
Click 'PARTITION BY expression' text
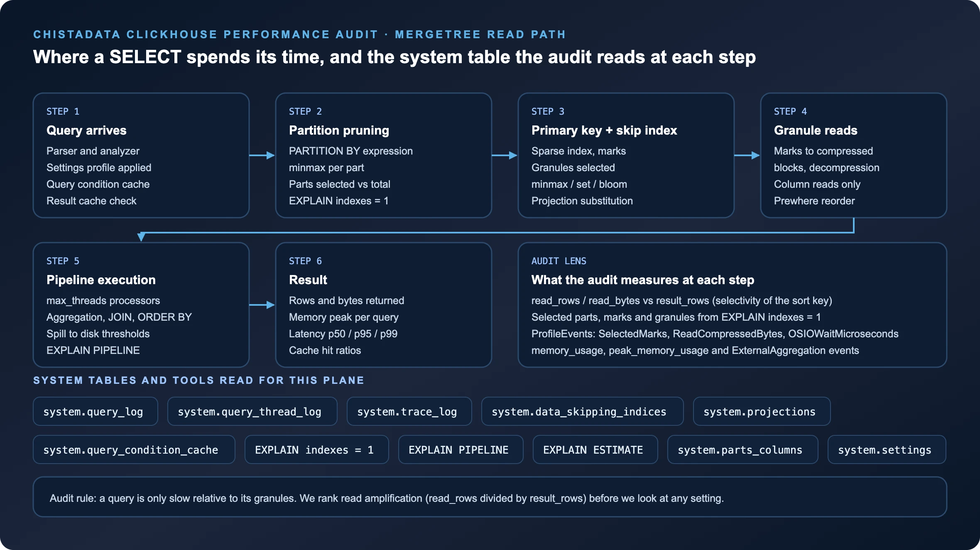(351, 151)
